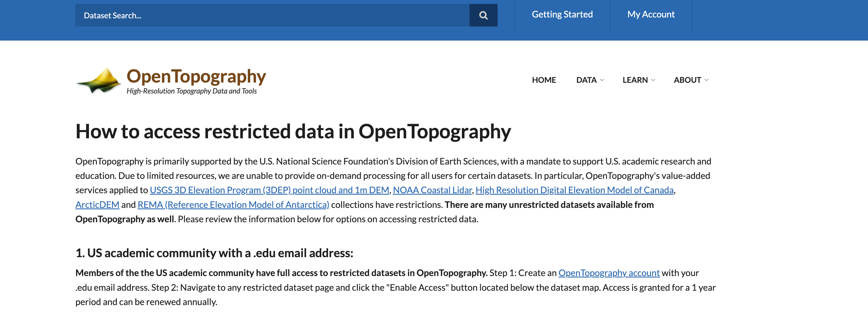The height and width of the screenshot is (320, 868).
Task: Go to My Account
Action: pos(651,14)
